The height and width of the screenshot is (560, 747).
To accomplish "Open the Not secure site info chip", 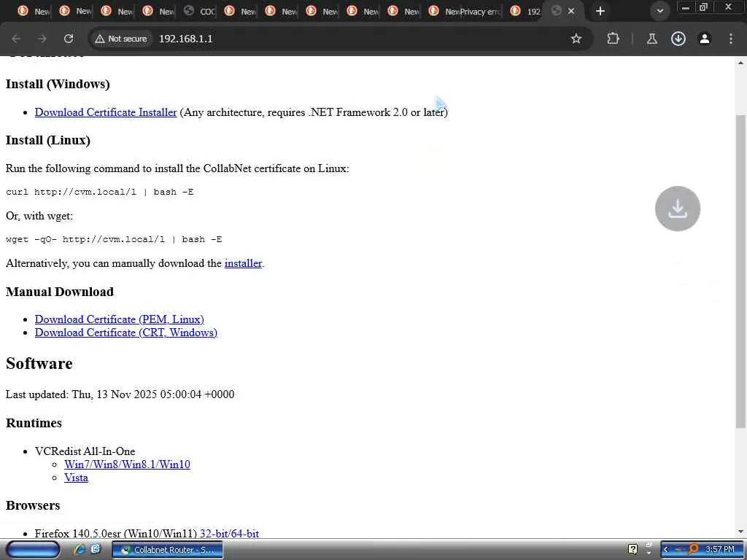I will pyautogui.click(x=121, y=39).
